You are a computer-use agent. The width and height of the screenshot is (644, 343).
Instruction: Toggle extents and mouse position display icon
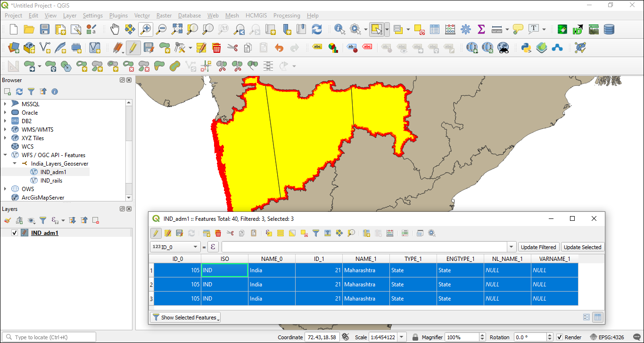[346, 337]
